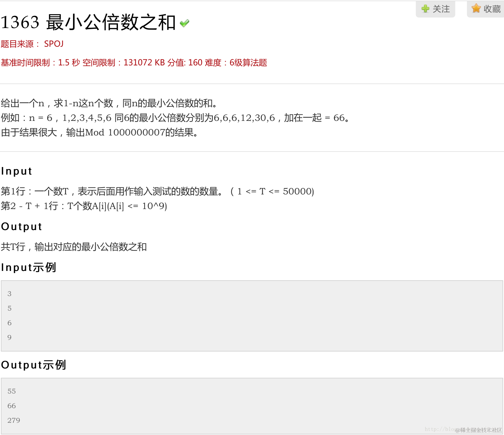Click the 难度 6级算法题 text

pos(236,62)
